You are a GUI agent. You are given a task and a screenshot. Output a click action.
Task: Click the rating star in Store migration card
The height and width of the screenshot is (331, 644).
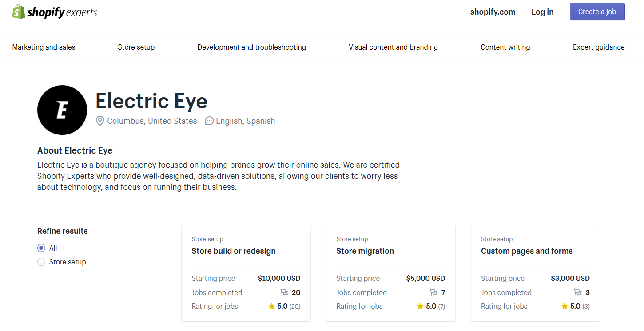(x=420, y=306)
